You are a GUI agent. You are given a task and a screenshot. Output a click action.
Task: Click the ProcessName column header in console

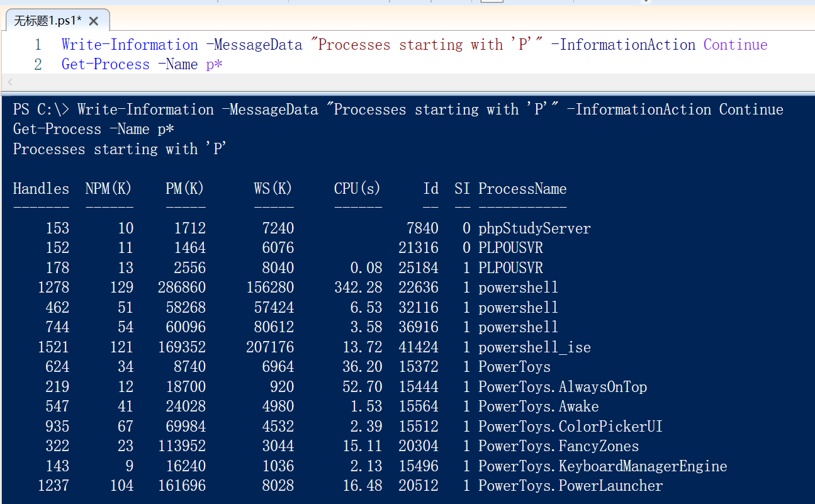coord(522,189)
